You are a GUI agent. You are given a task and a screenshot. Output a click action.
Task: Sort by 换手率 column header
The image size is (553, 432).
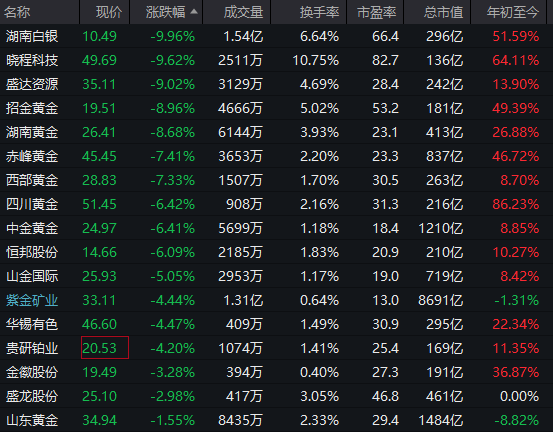point(320,12)
